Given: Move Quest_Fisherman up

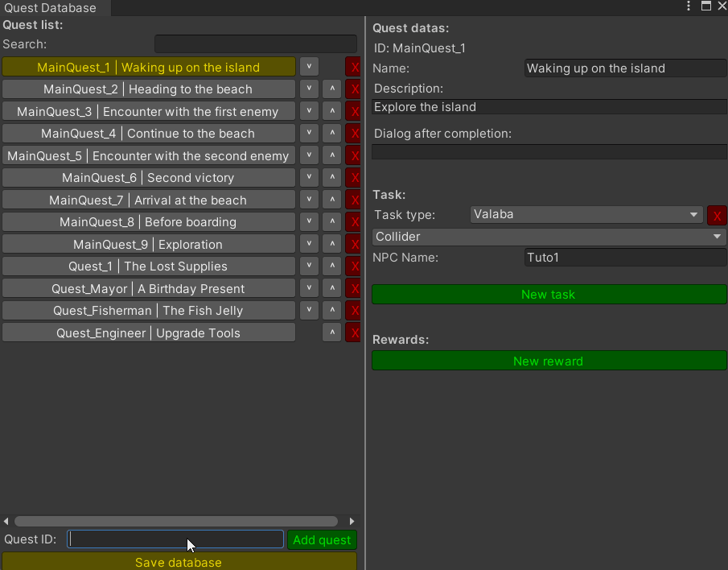Looking at the screenshot, I should [x=332, y=310].
